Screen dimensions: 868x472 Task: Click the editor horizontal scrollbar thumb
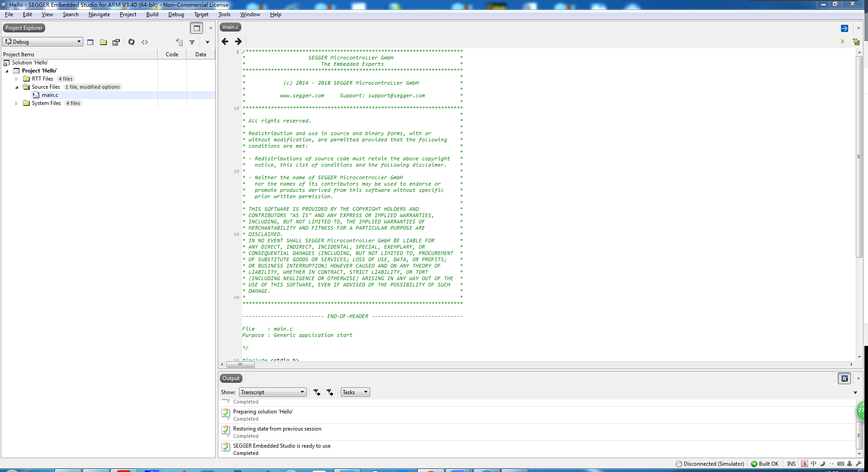240,365
